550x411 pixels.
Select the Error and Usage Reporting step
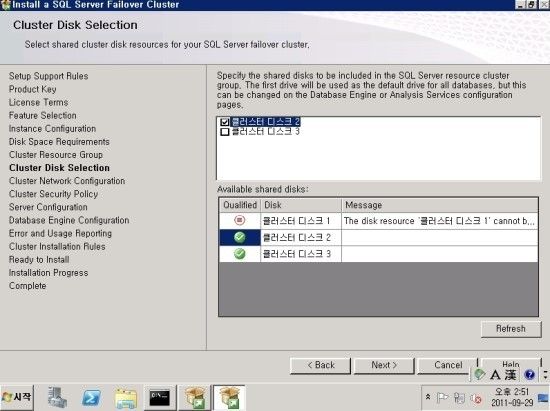point(60,234)
